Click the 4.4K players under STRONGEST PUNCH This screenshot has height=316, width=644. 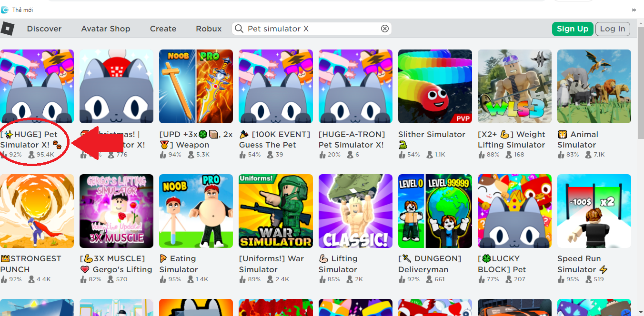pyautogui.click(x=40, y=279)
